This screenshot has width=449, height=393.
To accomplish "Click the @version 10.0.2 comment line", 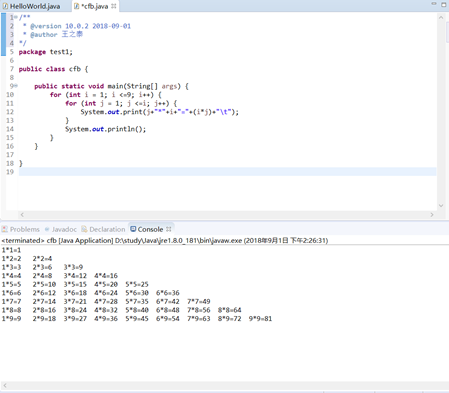I will click(77, 26).
